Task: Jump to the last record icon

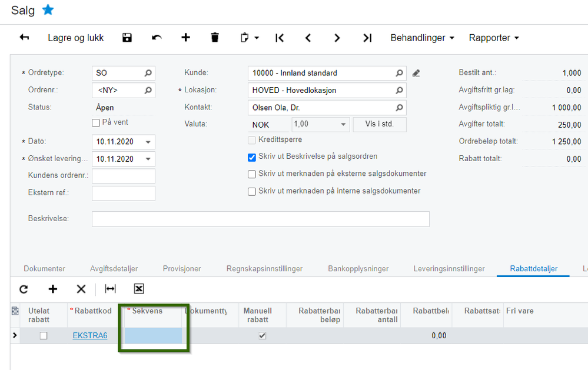Action: click(x=367, y=38)
